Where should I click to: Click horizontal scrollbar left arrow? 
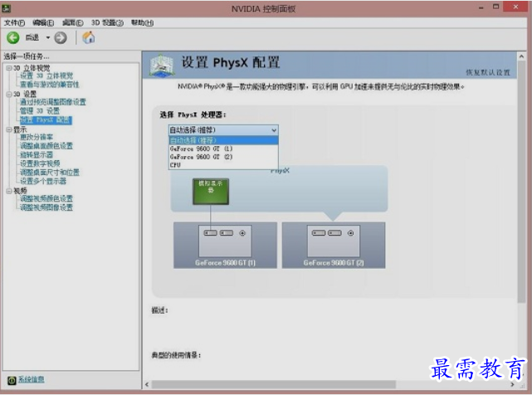(x=147, y=384)
